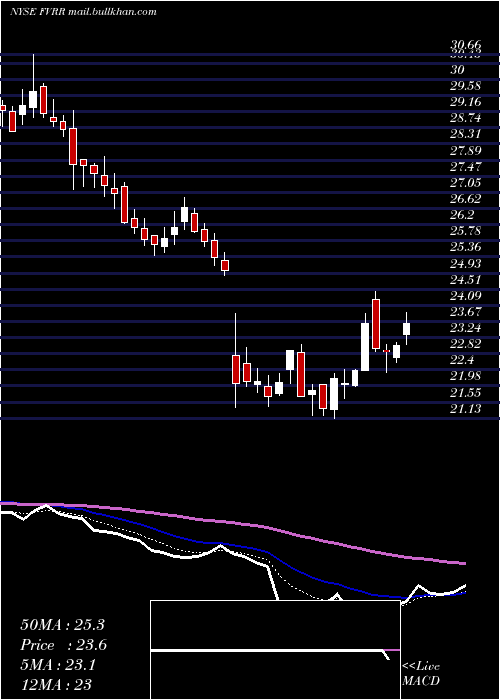Select the price label 27.05
Viewport: 500px width, 700px height.
coord(466,183)
